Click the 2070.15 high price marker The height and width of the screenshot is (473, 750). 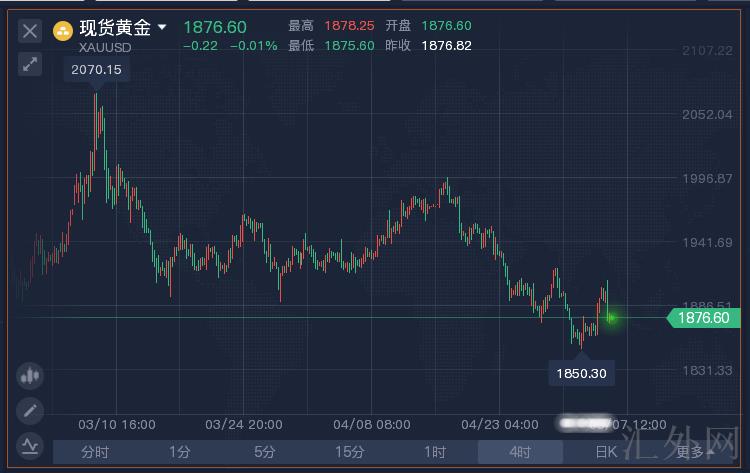pos(96,70)
